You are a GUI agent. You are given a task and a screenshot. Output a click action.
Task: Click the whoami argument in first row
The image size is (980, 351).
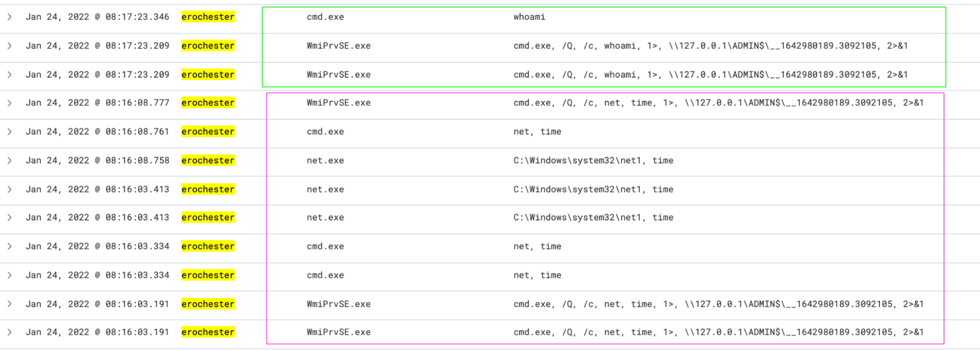pyautogui.click(x=529, y=17)
